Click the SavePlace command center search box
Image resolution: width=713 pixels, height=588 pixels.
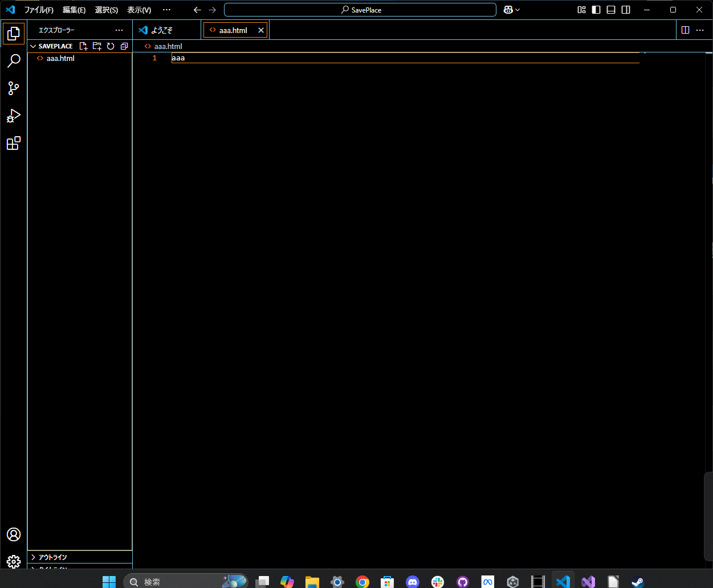tap(360, 10)
